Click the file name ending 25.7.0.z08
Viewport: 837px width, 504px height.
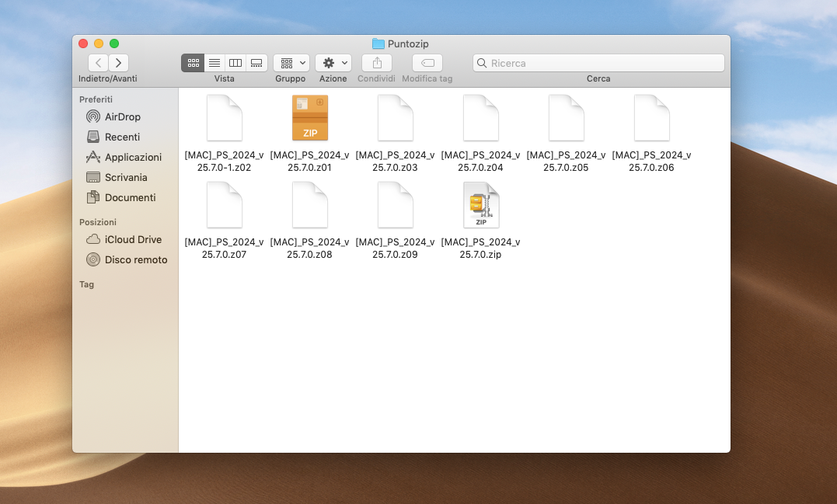[x=309, y=248]
